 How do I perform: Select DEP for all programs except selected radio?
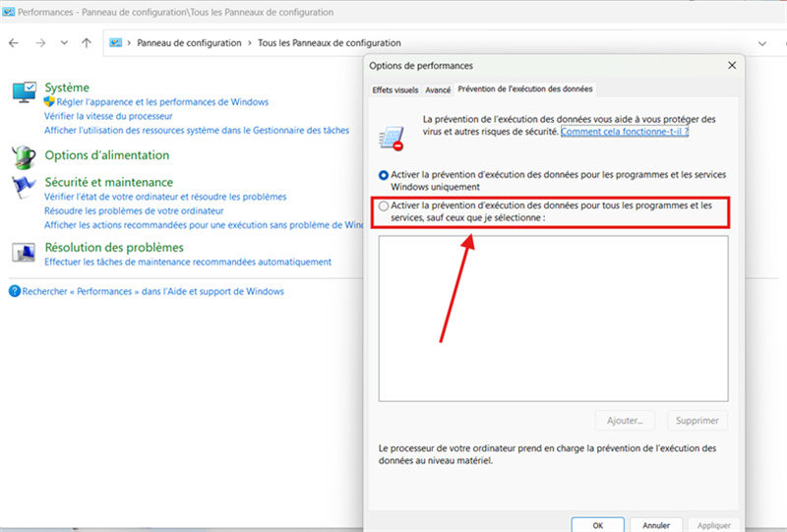(384, 206)
